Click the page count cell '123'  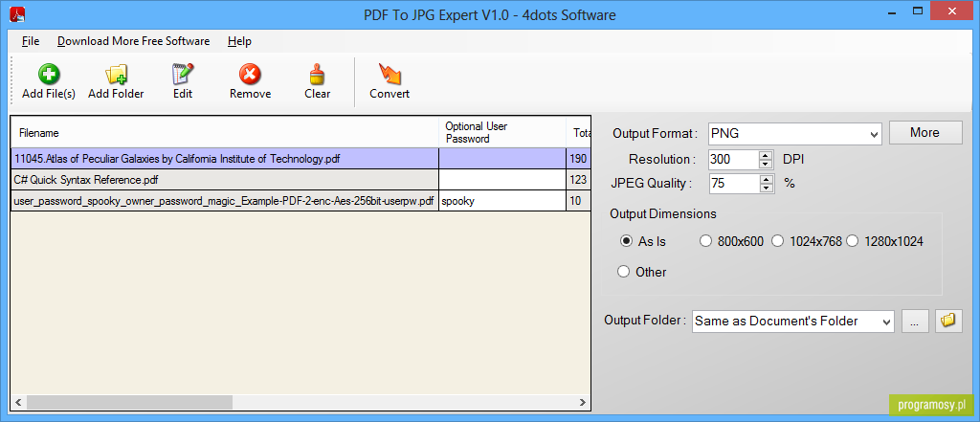click(578, 180)
